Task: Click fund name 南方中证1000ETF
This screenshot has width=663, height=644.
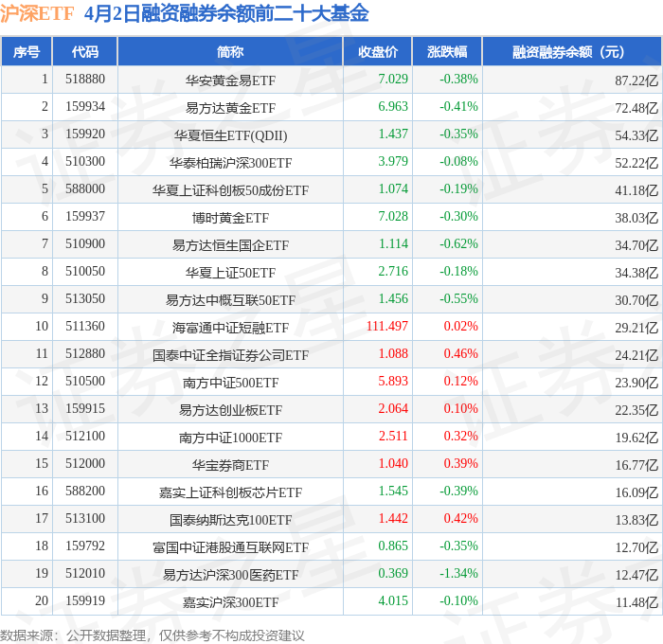Action: (x=230, y=438)
